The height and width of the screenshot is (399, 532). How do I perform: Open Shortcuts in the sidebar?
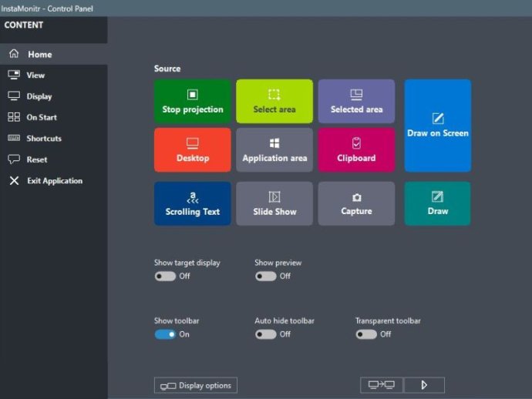(54, 139)
